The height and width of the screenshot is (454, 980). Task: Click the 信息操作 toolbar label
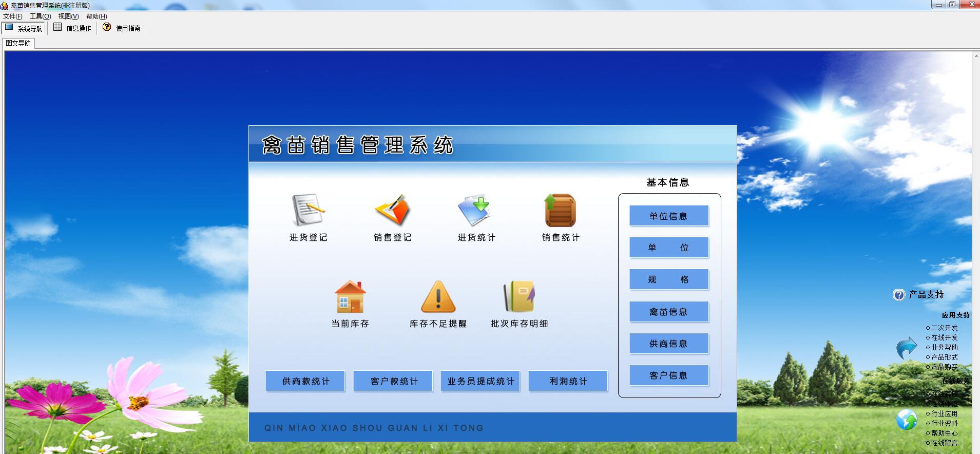pos(79,28)
